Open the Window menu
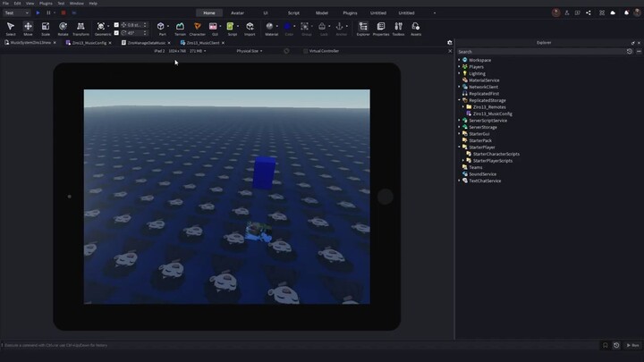Screen dimensions: 644x362 76,4
